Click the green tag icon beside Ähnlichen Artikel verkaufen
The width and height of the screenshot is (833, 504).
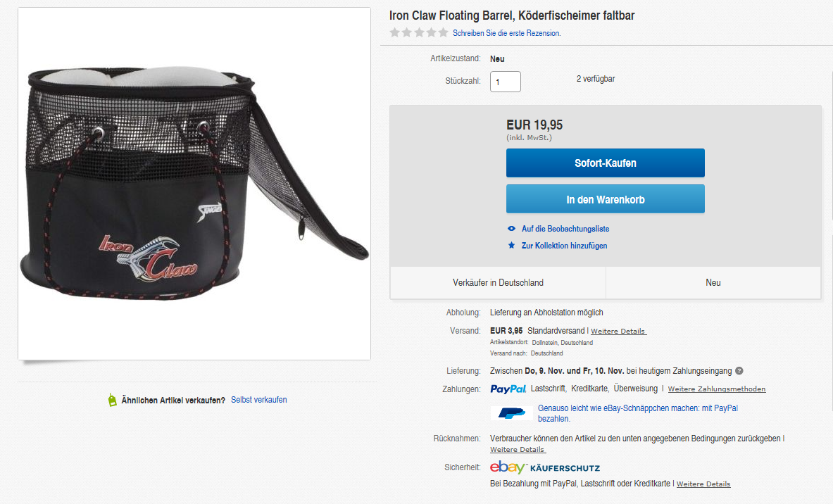(x=112, y=400)
